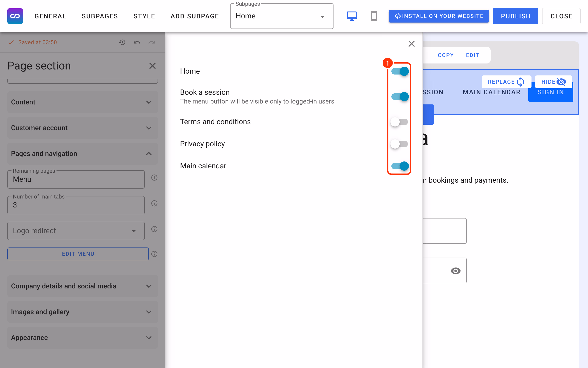Click the Remaining pages input field
Screen dimensions: 588x368
click(x=76, y=179)
